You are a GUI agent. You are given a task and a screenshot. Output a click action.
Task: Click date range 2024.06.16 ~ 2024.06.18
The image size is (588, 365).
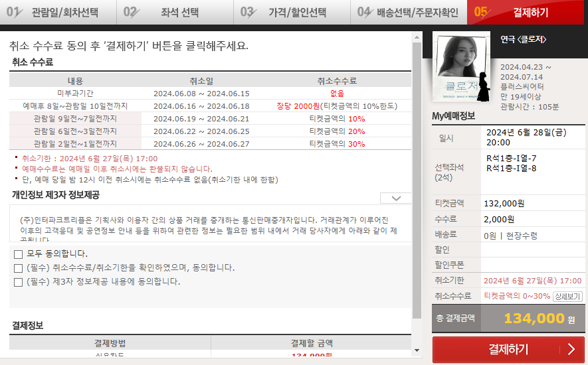coord(201,106)
